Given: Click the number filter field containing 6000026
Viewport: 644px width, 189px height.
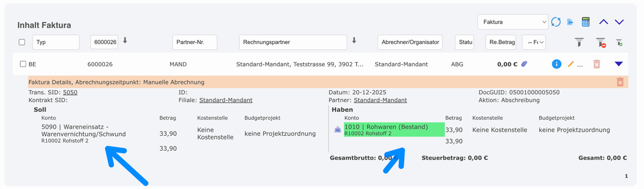Looking at the screenshot, I should tap(104, 42).
